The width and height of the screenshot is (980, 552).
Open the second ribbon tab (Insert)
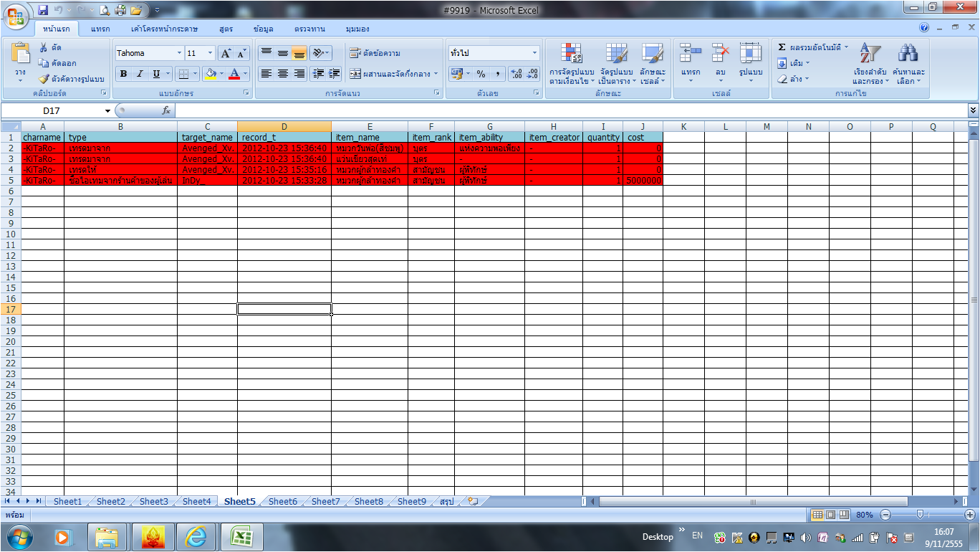(100, 29)
